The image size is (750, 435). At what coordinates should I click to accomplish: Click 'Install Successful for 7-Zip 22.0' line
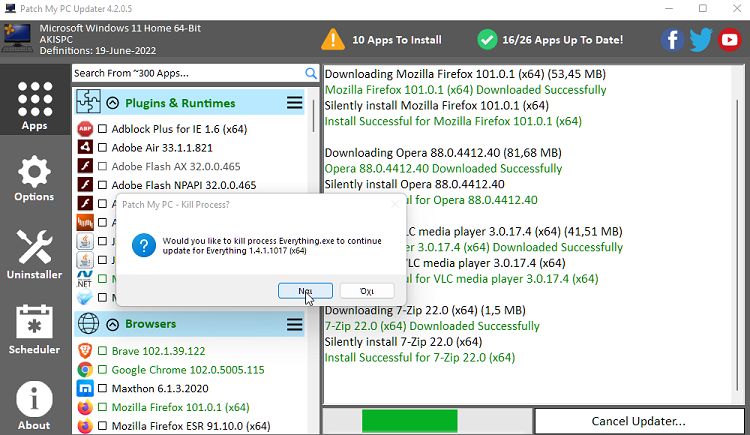[x=419, y=357]
